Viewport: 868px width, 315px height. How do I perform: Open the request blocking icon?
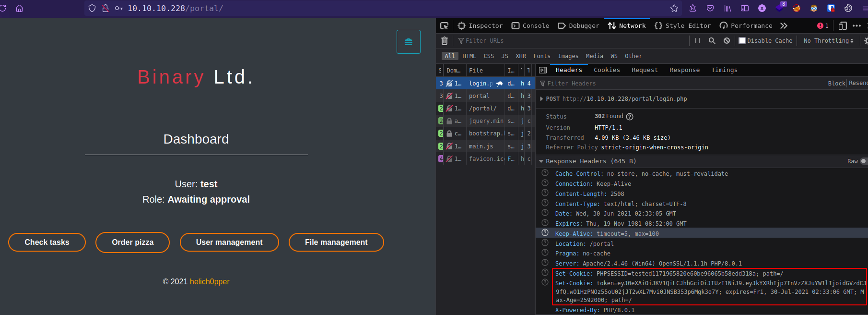point(727,41)
